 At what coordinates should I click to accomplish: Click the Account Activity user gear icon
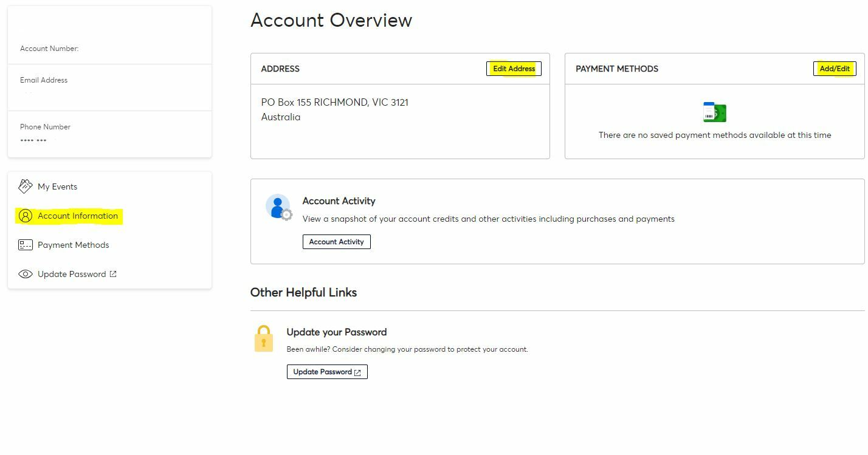[279, 207]
